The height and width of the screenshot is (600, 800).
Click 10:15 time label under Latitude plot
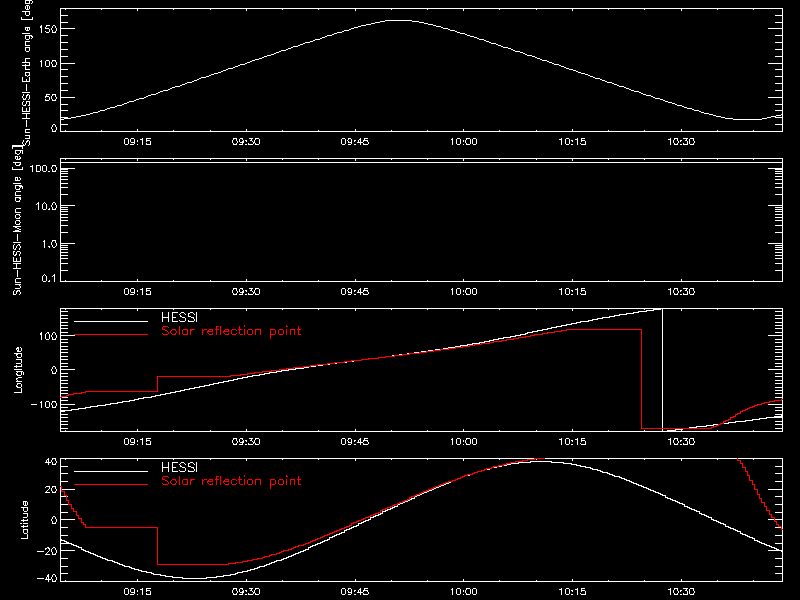click(572, 592)
